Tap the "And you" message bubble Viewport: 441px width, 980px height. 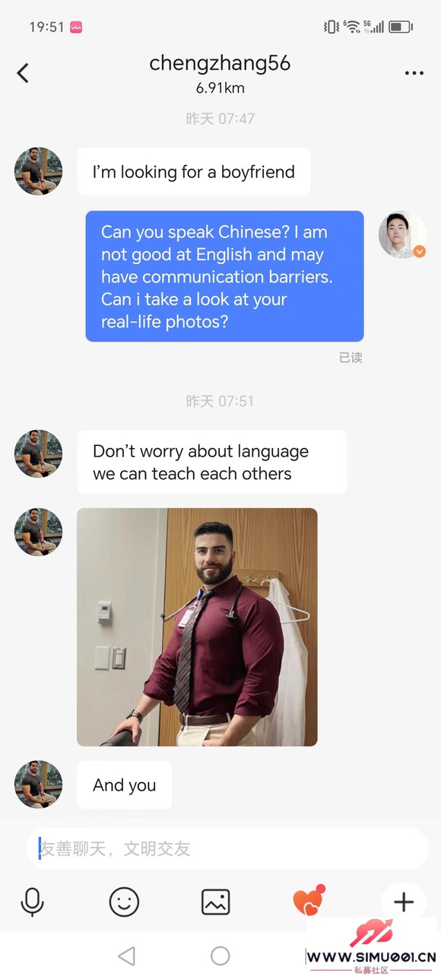125,785
